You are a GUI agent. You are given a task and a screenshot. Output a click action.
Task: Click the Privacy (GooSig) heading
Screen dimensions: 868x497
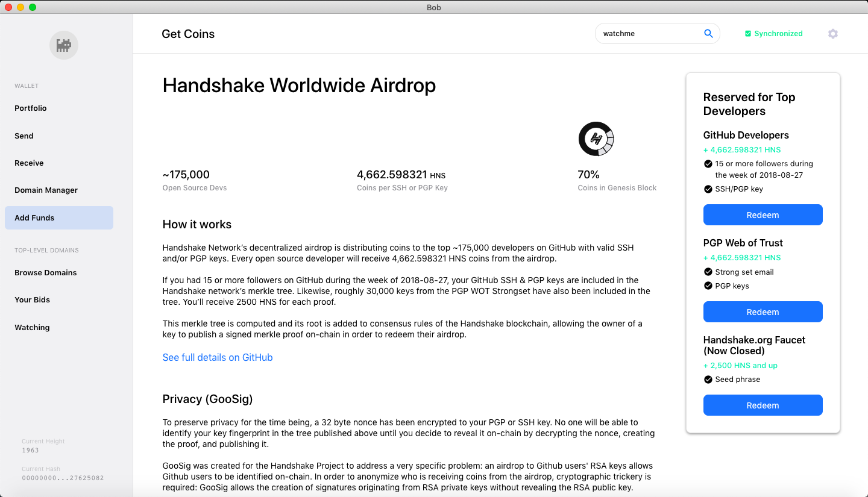[208, 399]
